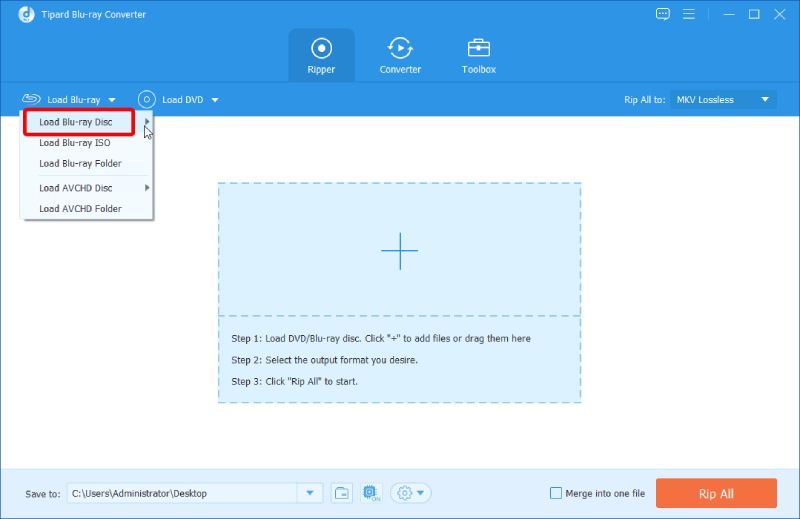Click the Step 2 instruction text
This screenshot has height=519, width=800.
tap(324, 360)
